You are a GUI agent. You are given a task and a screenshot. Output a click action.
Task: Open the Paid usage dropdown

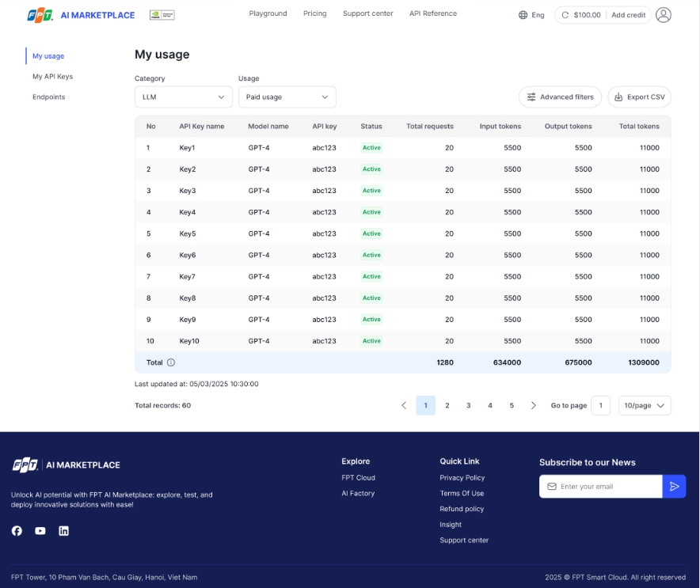[287, 97]
